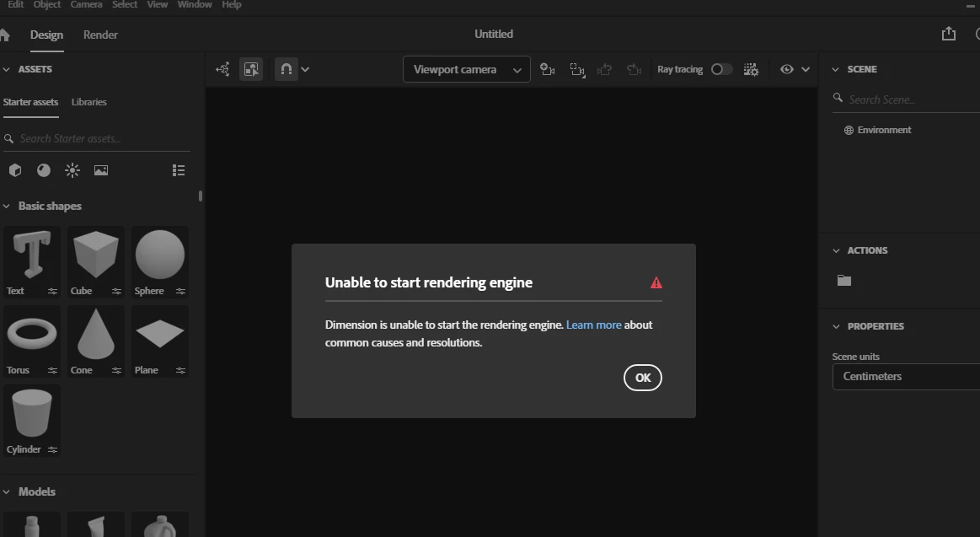The image size is (980, 537).
Task: Open the Scene units Centimeters dropdown
Action: (x=906, y=376)
